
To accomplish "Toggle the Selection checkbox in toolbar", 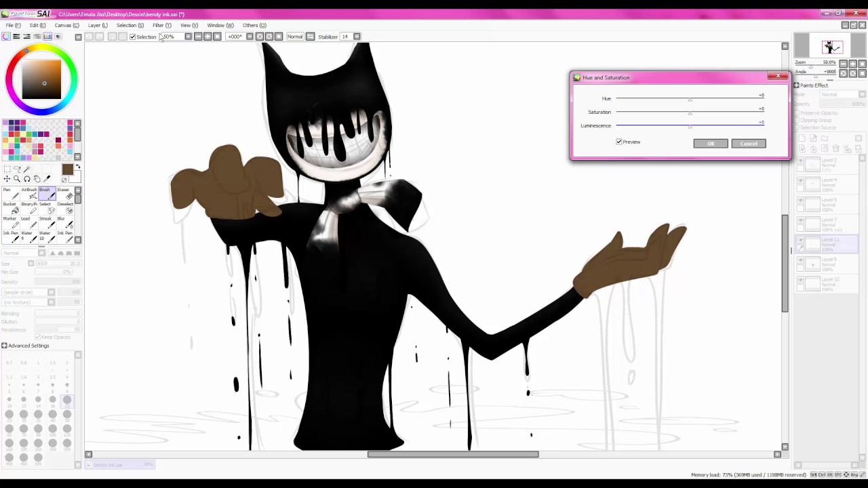I will pyautogui.click(x=132, y=37).
